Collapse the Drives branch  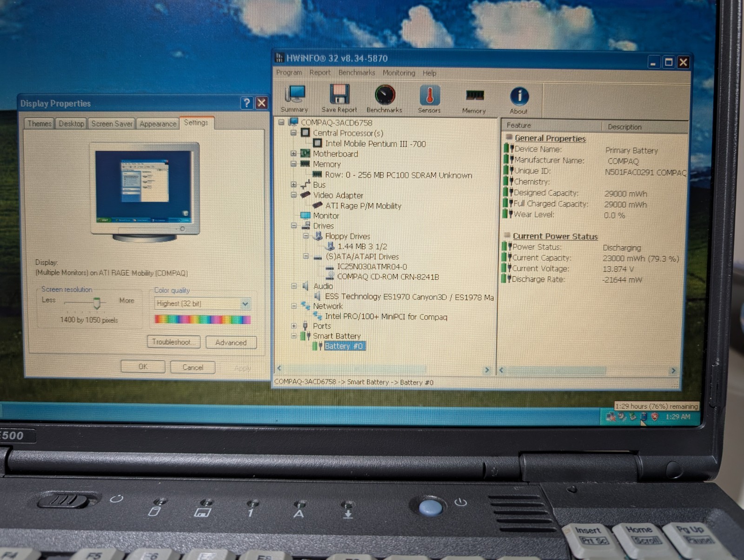coord(294,226)
